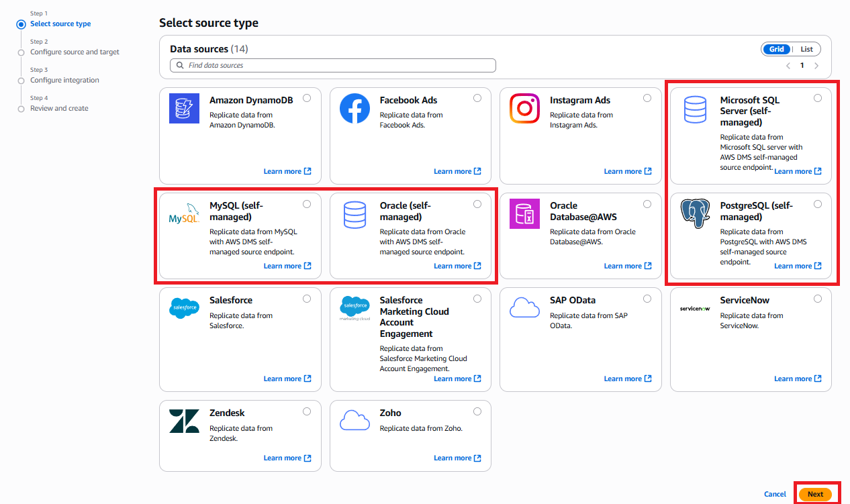Click the Zoho cloud icon
The image size is (850, 504).
355,420
